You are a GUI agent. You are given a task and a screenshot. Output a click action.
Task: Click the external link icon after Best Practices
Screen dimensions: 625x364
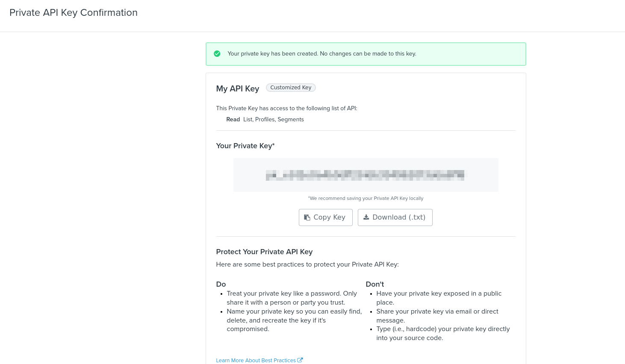pos(300,360)
